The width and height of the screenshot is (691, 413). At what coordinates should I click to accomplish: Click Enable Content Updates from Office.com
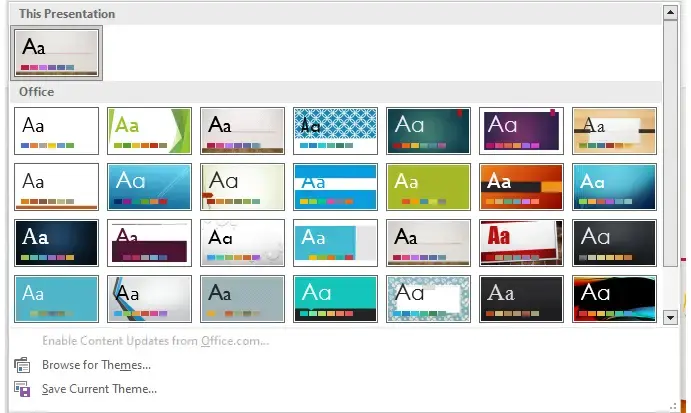[x=156, y=341]
